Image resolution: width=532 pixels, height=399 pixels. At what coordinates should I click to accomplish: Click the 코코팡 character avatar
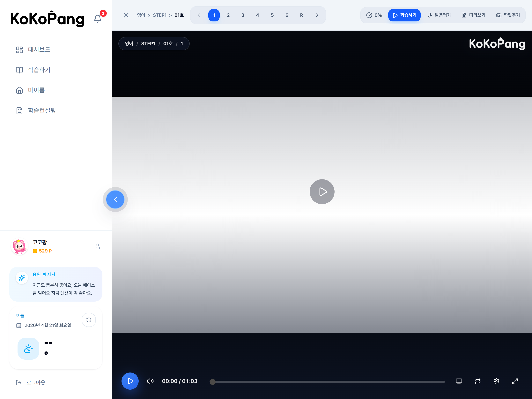(19, 246)
